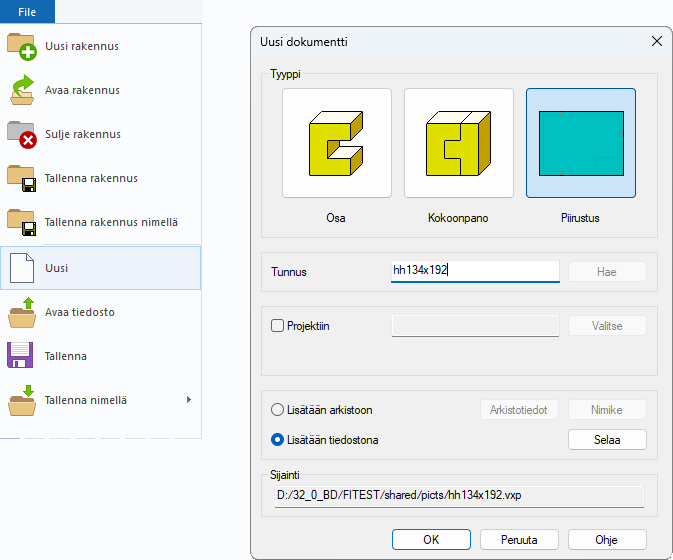Select Lisätään tiedostona radio option
This screenshot has height=560, width=673.
click(278, 439)
